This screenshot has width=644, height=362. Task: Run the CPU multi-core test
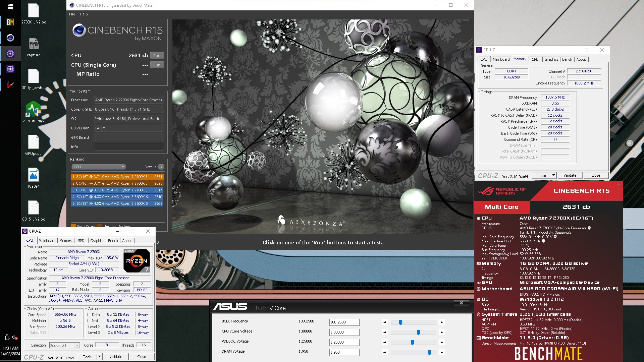[x=157, y=56]
